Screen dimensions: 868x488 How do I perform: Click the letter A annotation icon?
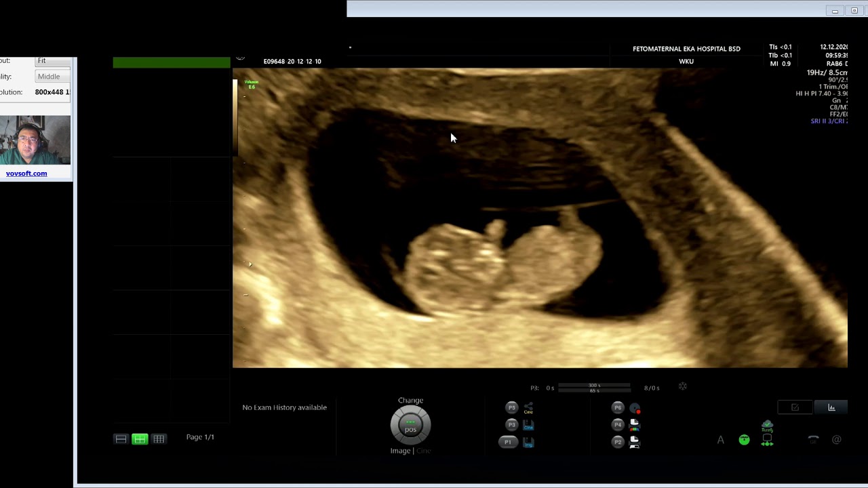point(721,440)
